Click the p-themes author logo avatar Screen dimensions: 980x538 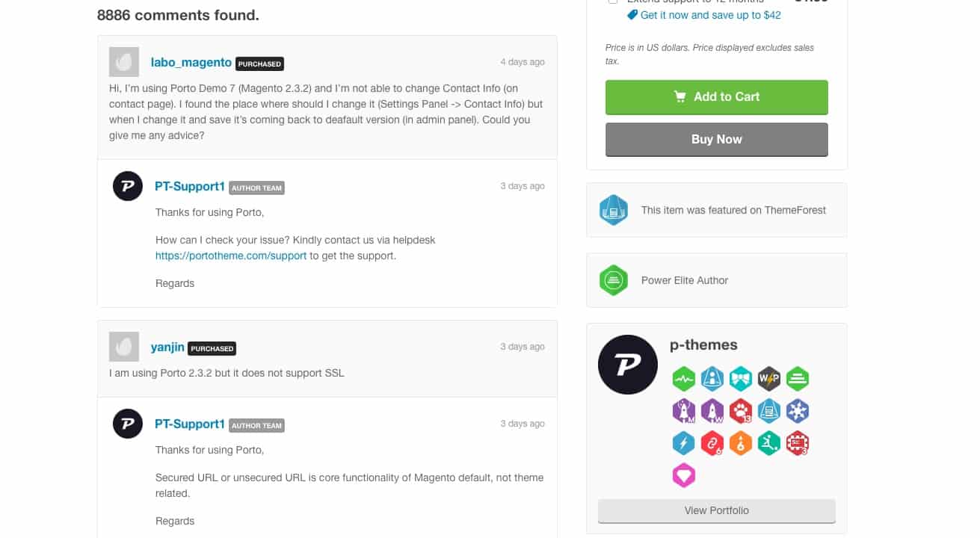coord(628,365)
